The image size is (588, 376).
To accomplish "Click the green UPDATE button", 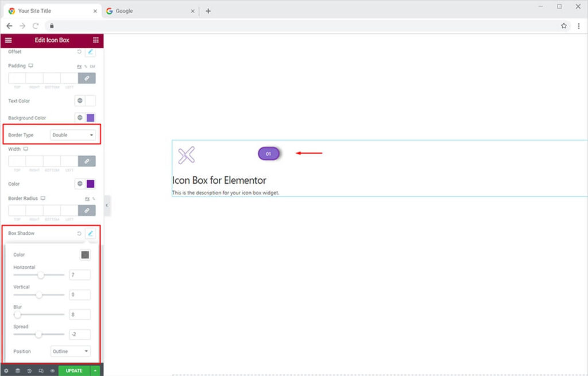I will point(74,371).
